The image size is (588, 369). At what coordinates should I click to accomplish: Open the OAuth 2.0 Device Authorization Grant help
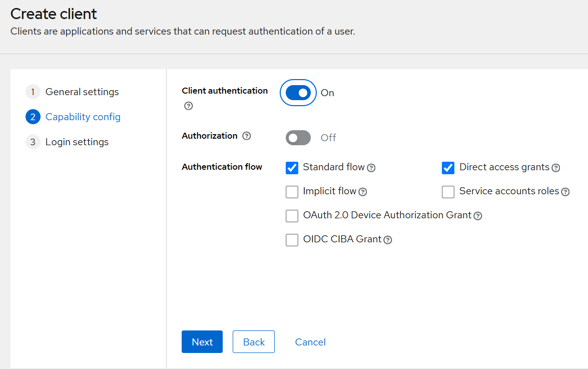click(x=478, y=216)
